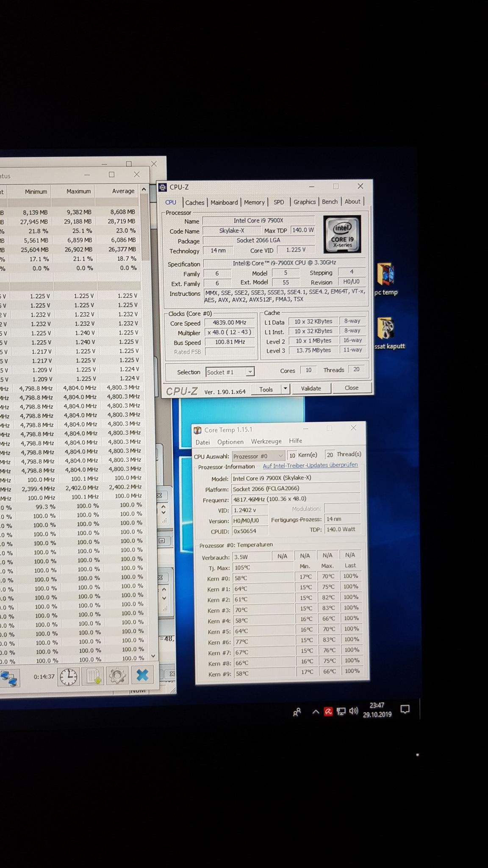Open the Action Center notification icon
The image size is (488, 868).
point(405,709)
